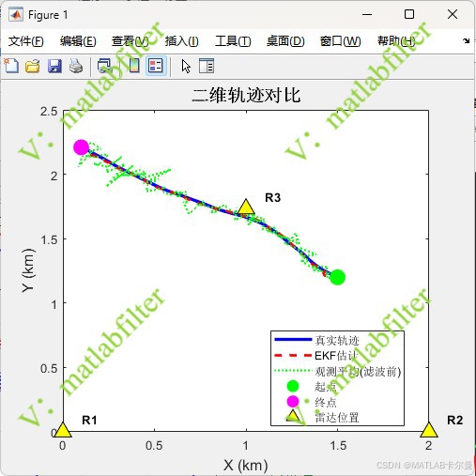Click legend entry 起点
The height and width of the screenshot is (476, 476).
326,387
